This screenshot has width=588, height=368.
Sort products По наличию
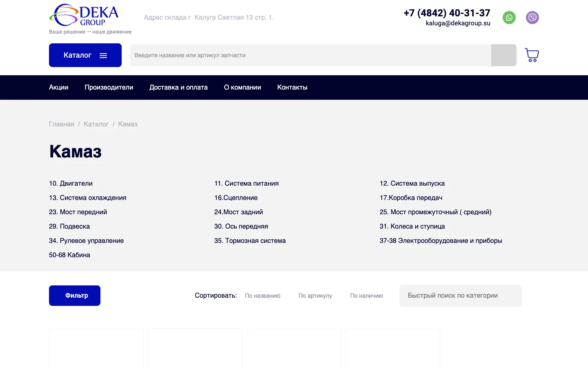click(x=366, y=296)
